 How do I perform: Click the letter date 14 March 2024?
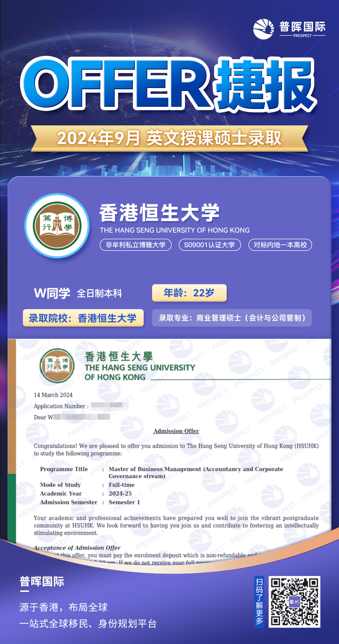[x=53, y=395]
